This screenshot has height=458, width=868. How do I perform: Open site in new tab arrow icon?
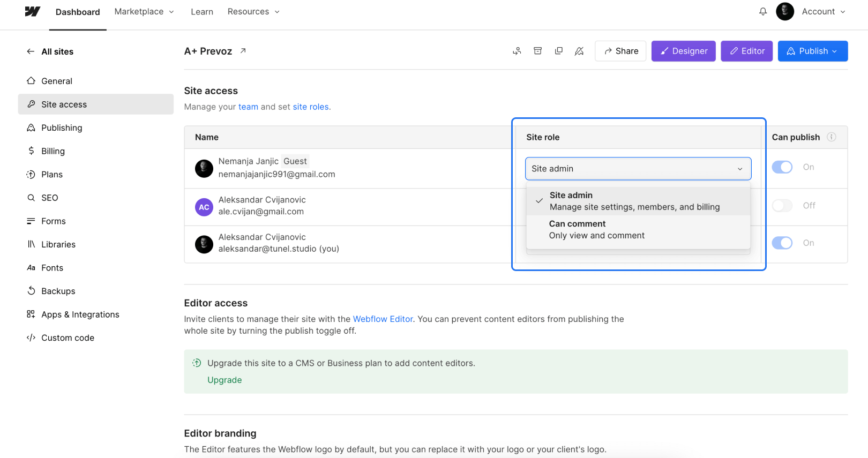click(x=243, y=51)
